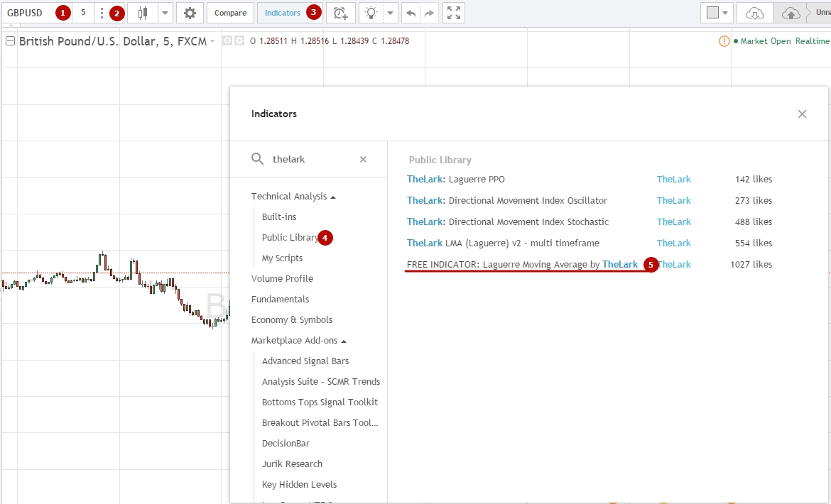Open TheLark author link on Oscillator row
Image resolution: width=831 pixels, height=504 pixels.
(673, 201)
